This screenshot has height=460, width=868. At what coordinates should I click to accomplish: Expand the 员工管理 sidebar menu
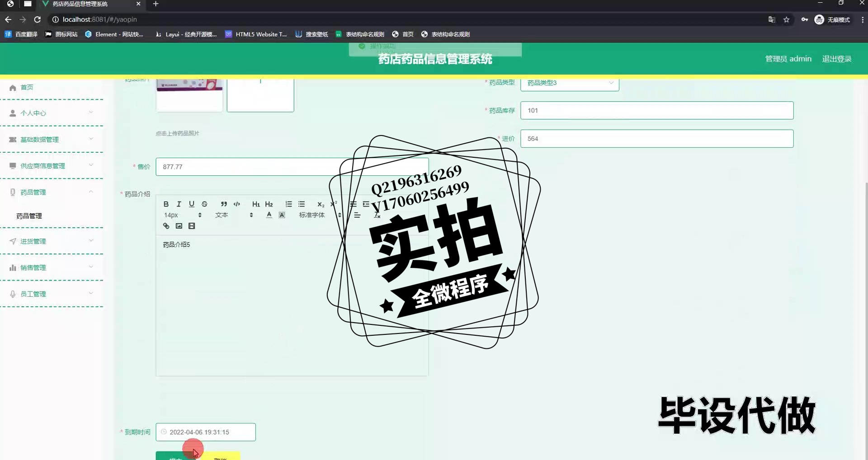(x=52, y=294)
